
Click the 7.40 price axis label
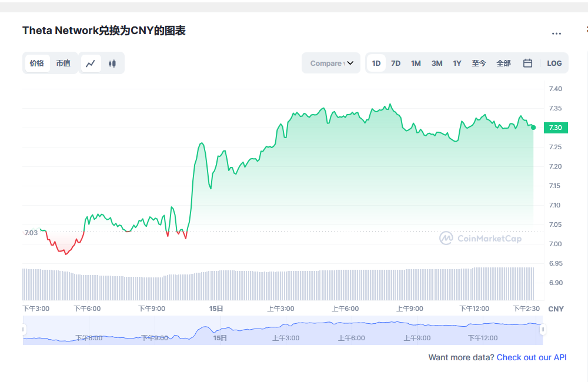point(556,89)
